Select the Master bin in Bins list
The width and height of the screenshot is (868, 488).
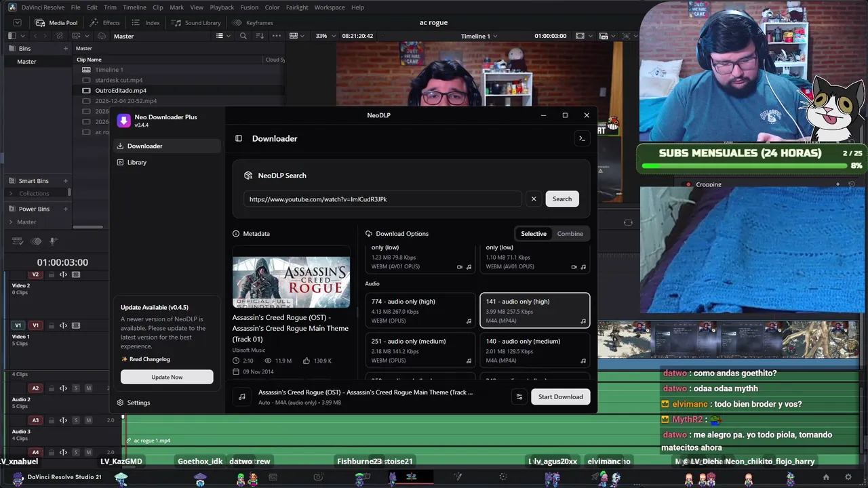pos(26,62)
